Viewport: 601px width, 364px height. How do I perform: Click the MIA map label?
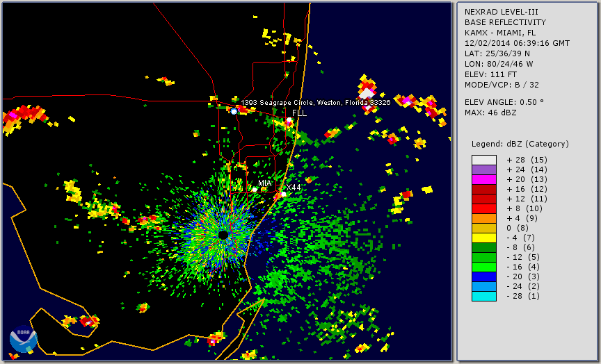[264, 183]
